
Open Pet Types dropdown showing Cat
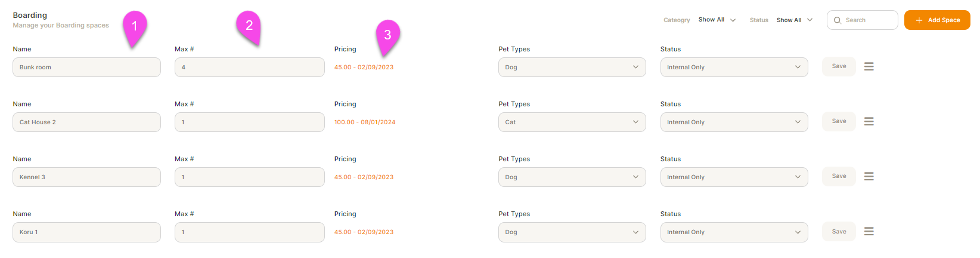click(572, 122)
